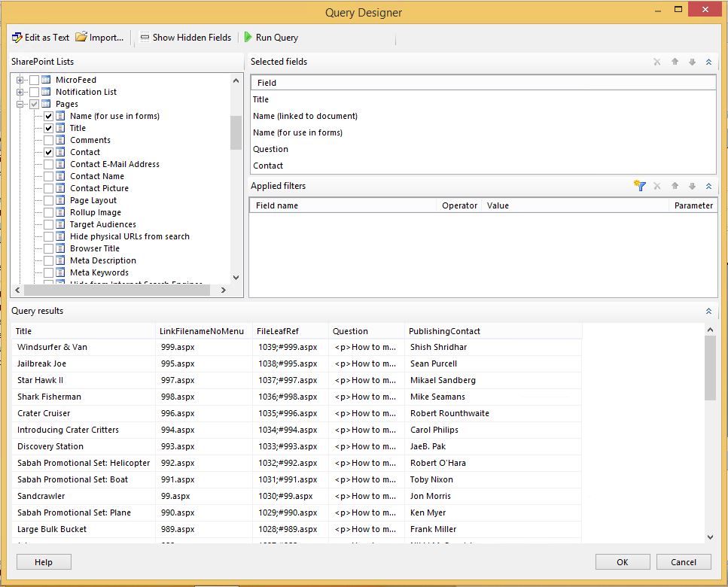Click the Pages list table icon

[46, 104]
